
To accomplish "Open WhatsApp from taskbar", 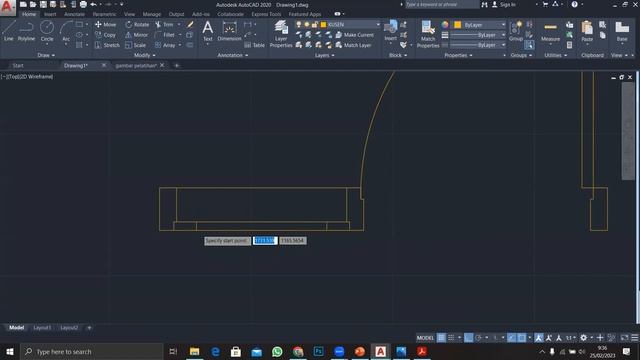I will point(277,351).
